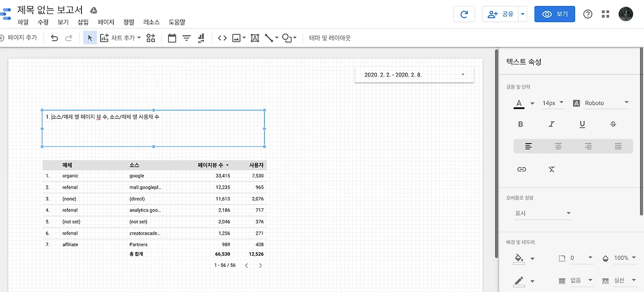Click the add control/community visualization icon
Screen dimensions: 644x292
coord(150,38)
